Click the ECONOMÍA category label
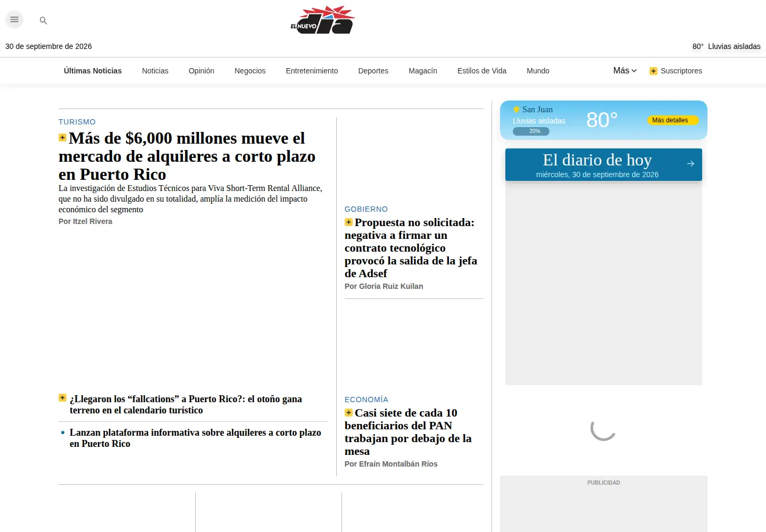The width and height of the screenshot is (766, 532). coord(367,400)
